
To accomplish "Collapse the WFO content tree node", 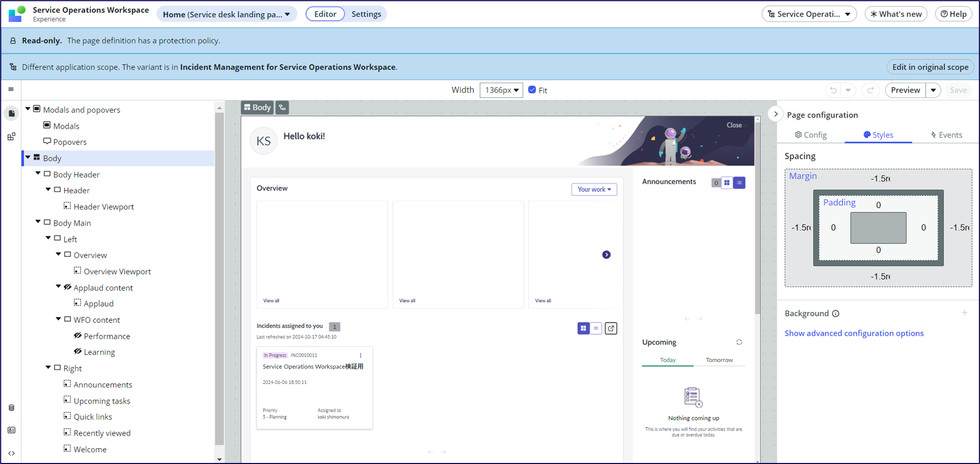I will (x=58, y=319).
